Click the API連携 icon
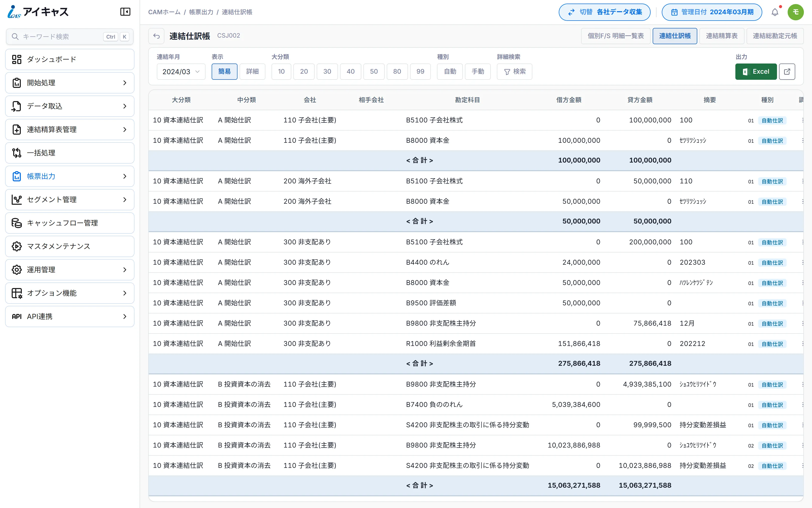Viewport: 812px width, 508px height. pyautogui.click(x=17, y=316)
